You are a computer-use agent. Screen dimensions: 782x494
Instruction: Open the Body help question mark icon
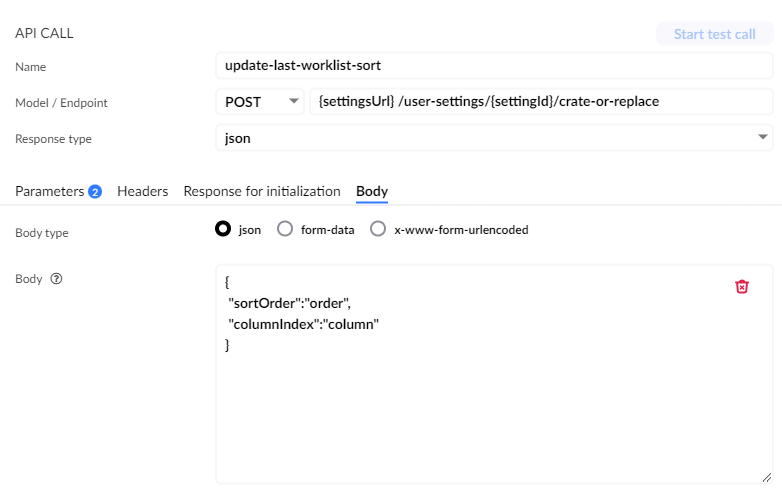[x=56, y=279]
